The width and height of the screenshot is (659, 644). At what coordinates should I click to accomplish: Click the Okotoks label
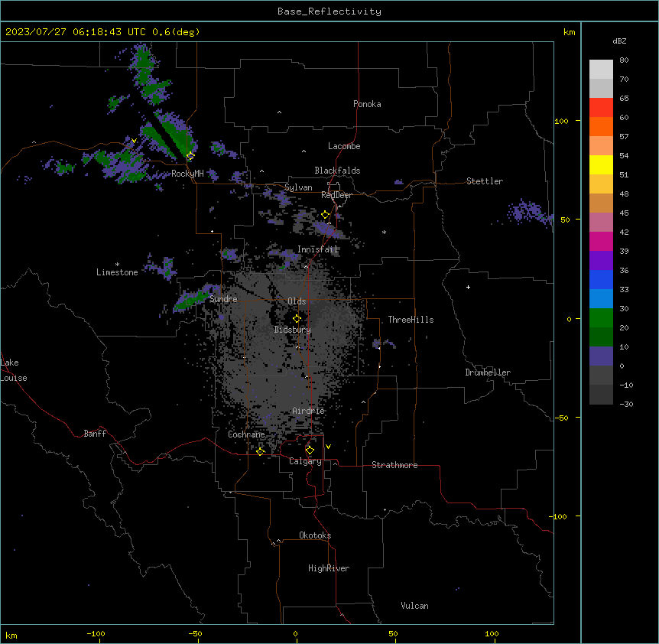tap(315, 535)
